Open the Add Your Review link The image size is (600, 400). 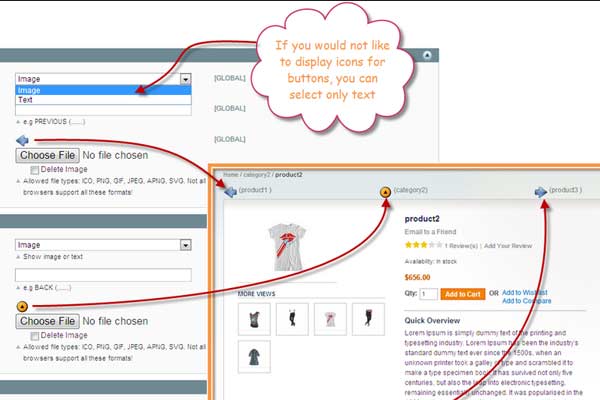(x=508, y=246)
